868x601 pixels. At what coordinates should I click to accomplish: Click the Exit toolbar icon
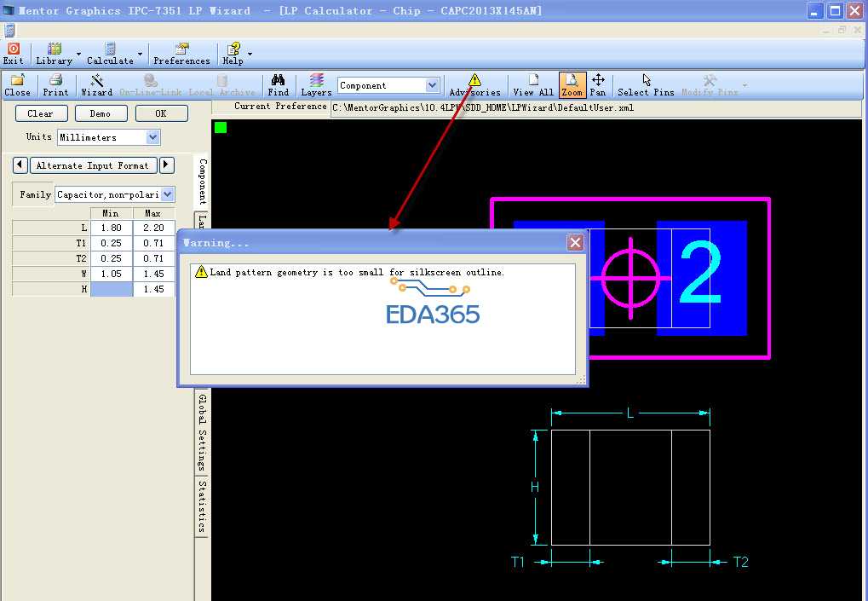coord(14,54)
